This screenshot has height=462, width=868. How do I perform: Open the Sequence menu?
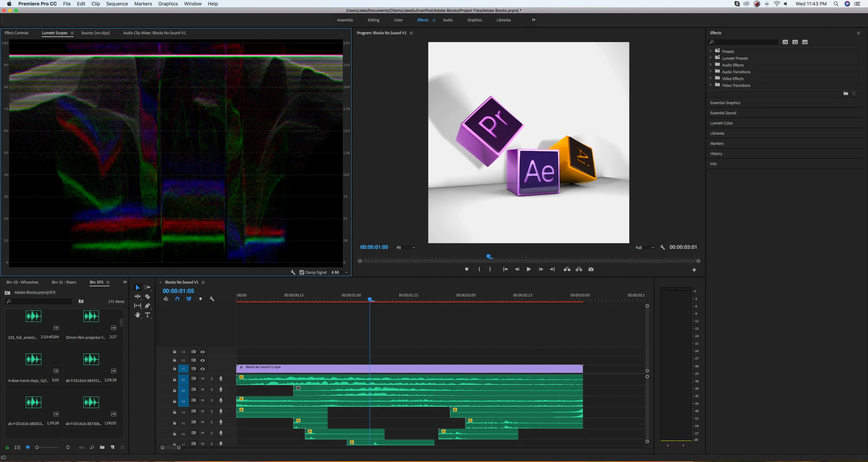[x=117, y=4]
